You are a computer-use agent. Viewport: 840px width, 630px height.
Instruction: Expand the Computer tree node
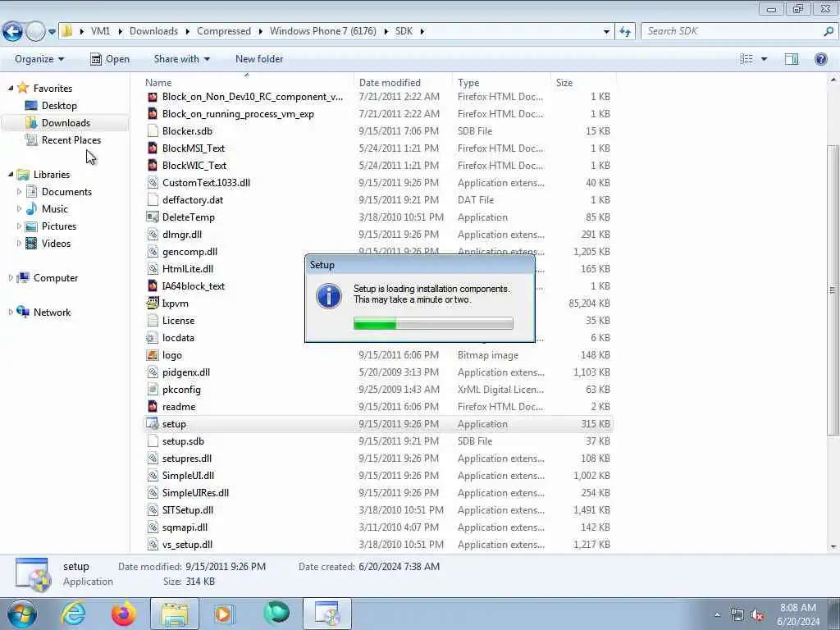click(x=11, y=277)
